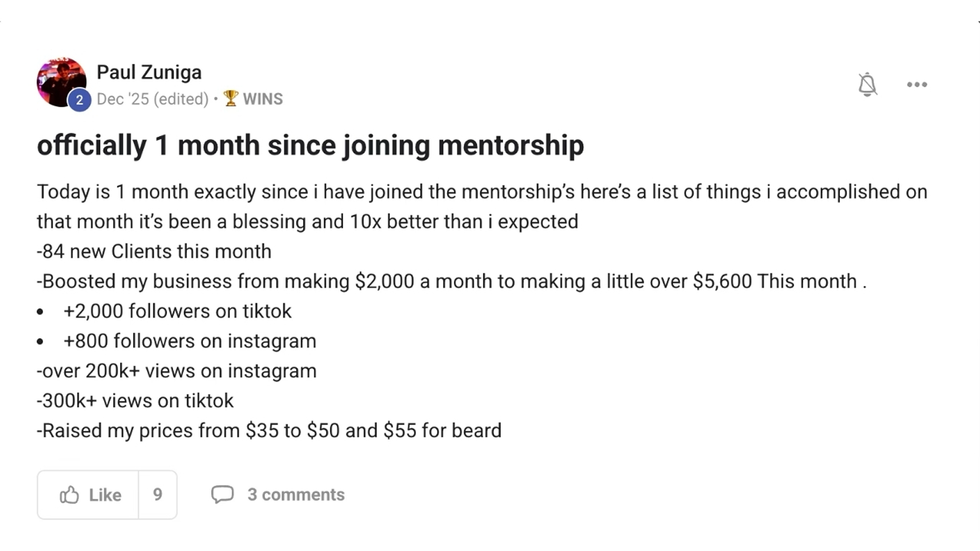
Task: Open the 3 comments link
Action: [x=295, y=494]
